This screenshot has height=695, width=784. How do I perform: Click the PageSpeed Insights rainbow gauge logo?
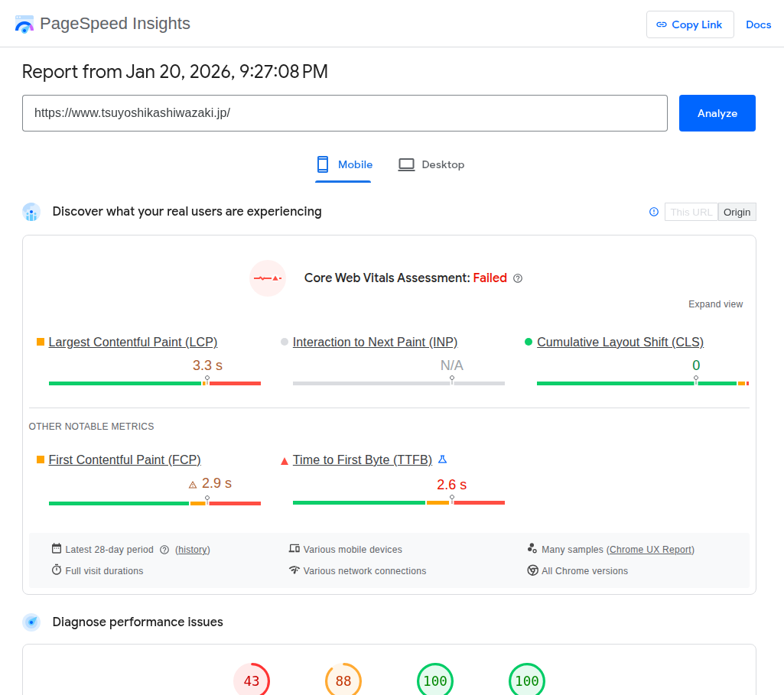tap(24, 24)
